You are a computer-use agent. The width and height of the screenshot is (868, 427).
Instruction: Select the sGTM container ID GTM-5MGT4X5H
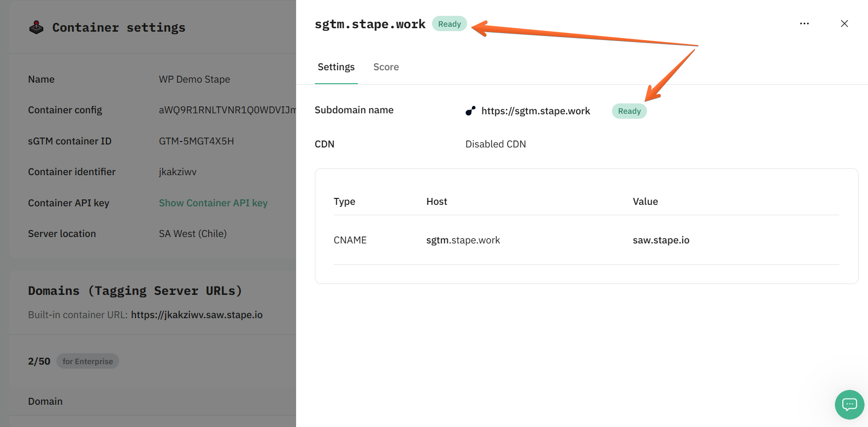[196, 141]
